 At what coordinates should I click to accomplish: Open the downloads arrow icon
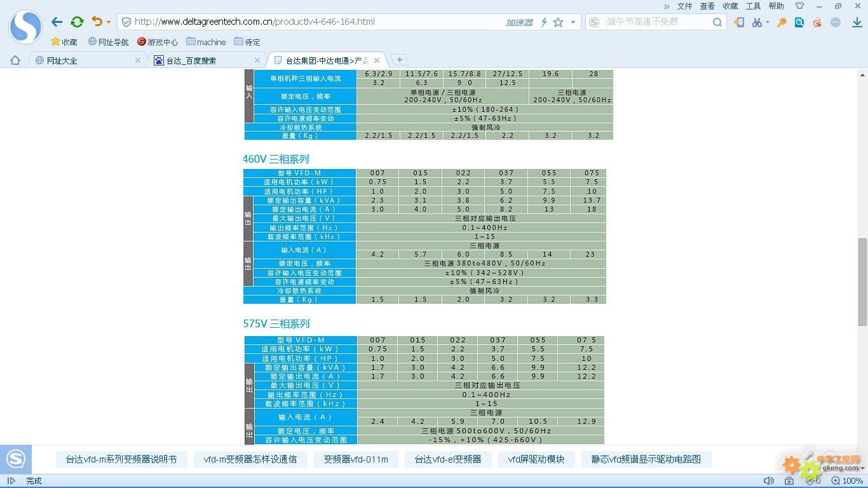pyautogui.click(x=857, y=22)
